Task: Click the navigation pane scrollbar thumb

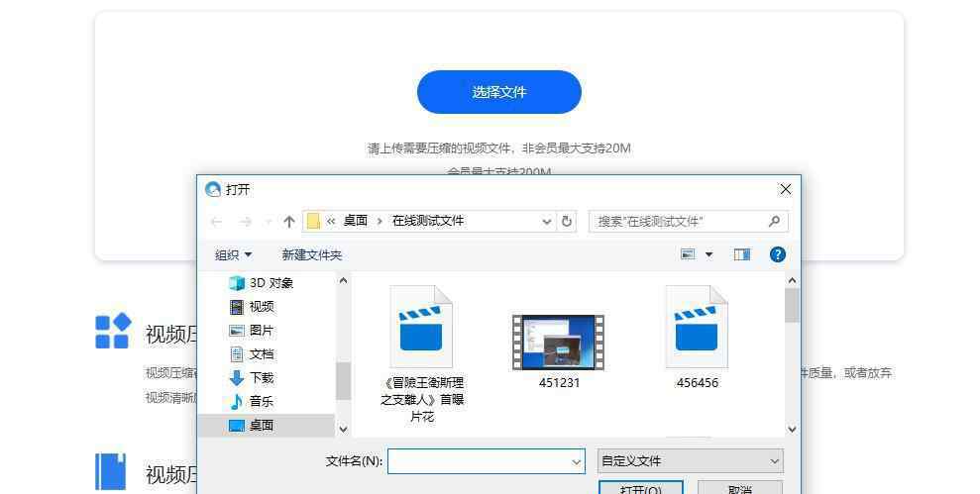Action: pyautogui.click(x=343, y=381)
